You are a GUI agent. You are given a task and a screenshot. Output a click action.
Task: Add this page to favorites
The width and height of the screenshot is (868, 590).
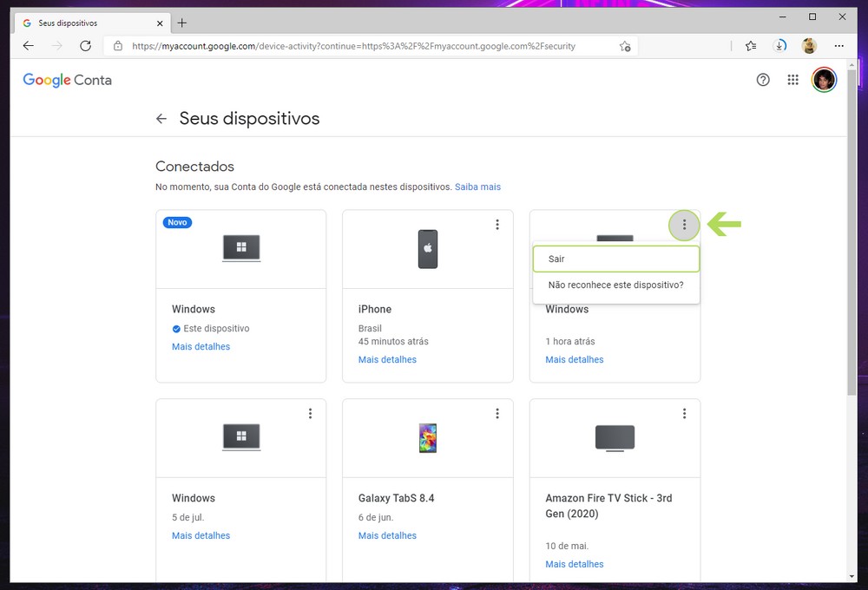point(625,46)
